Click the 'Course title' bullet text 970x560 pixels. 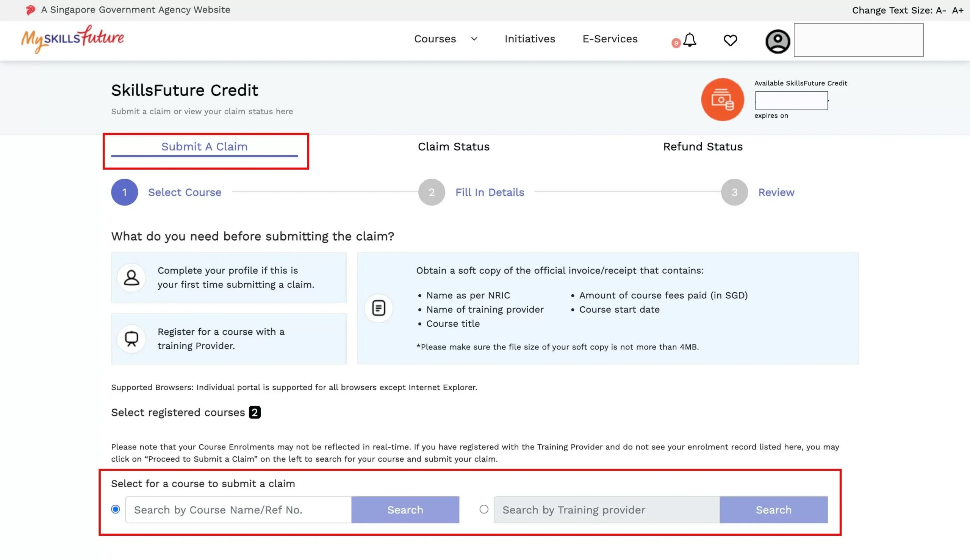[453, 324]
